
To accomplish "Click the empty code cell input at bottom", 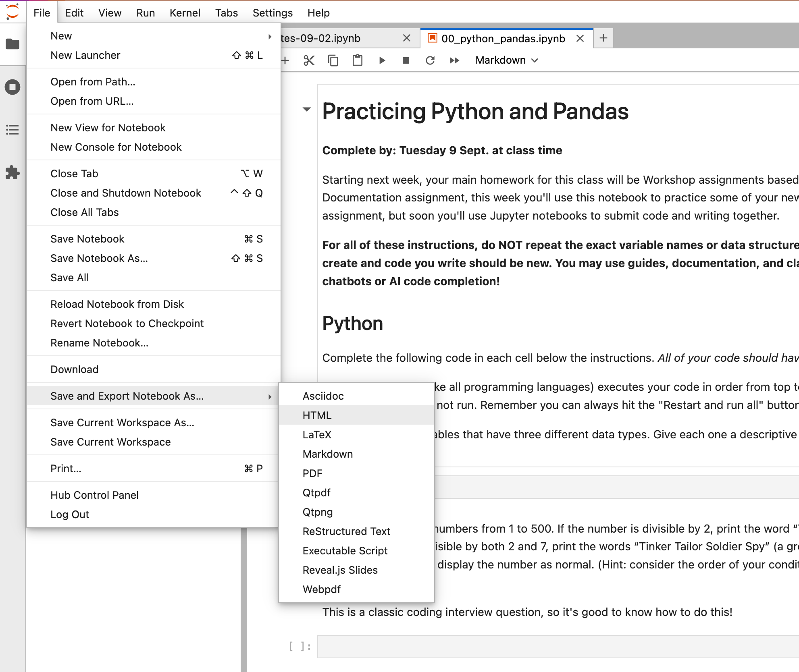I will tap(558, 647).
